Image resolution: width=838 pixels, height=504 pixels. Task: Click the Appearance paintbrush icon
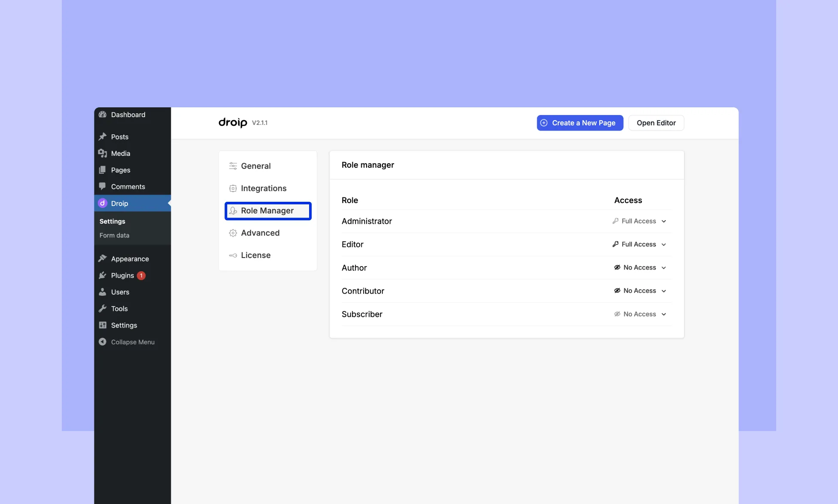(x=102, y=258)
